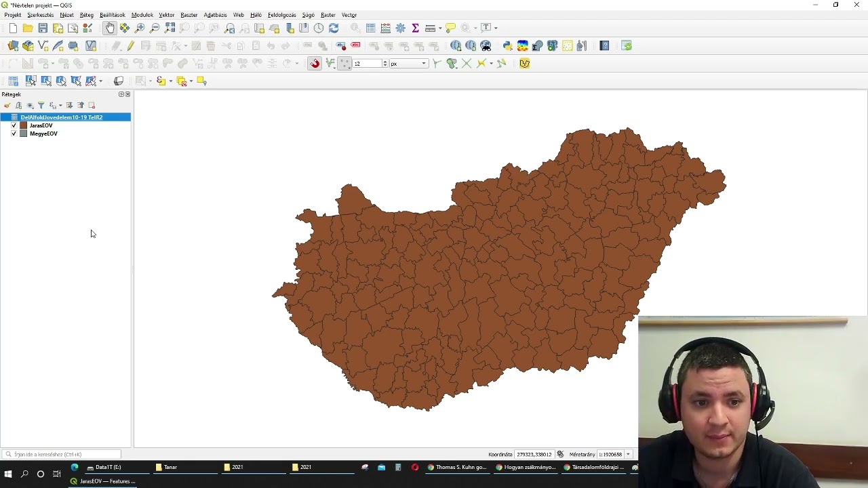Activate the Zoom Out magnifier tool
This screenshot has width=868, height=488.
[x=155, y=28]
